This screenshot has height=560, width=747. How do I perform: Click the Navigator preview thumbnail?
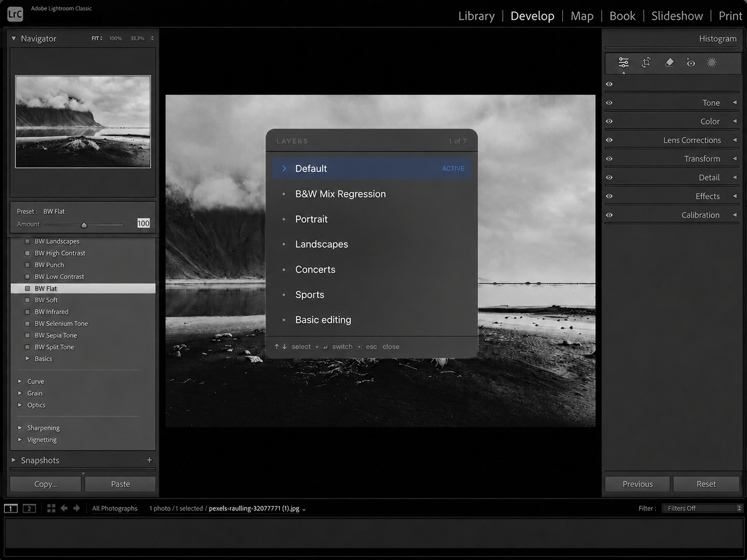pos(83,122)
